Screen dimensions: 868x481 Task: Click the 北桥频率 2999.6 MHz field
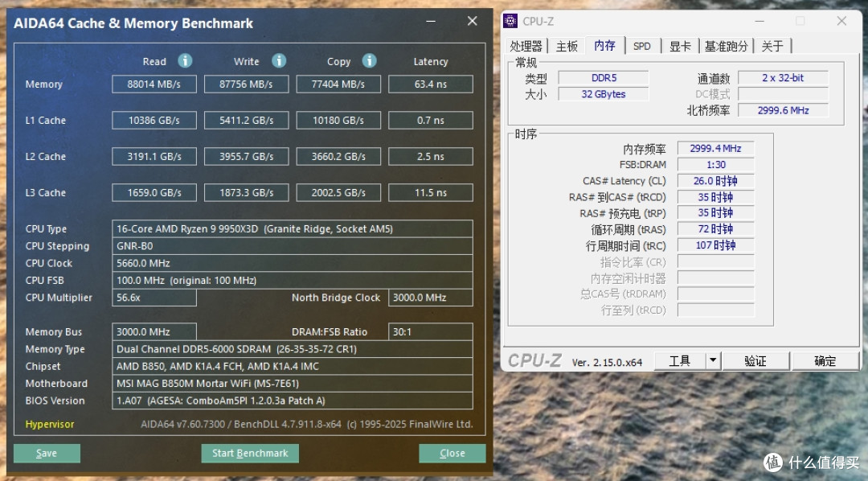(783, 110)
